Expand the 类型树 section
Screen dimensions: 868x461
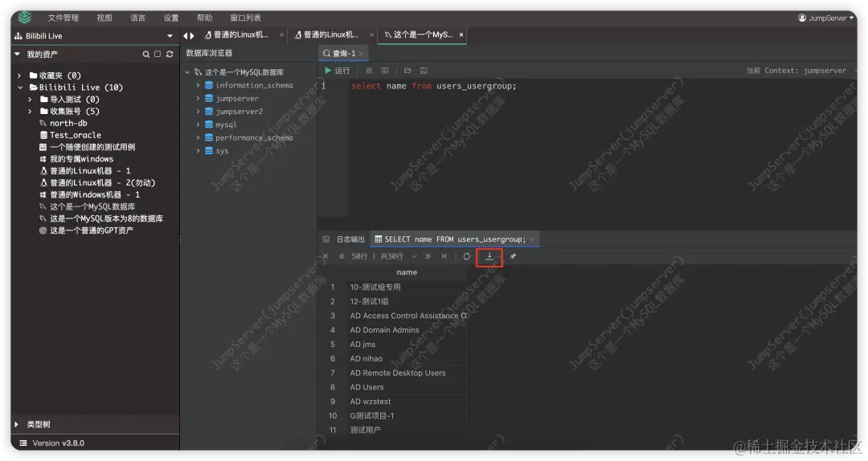point(17,425)
